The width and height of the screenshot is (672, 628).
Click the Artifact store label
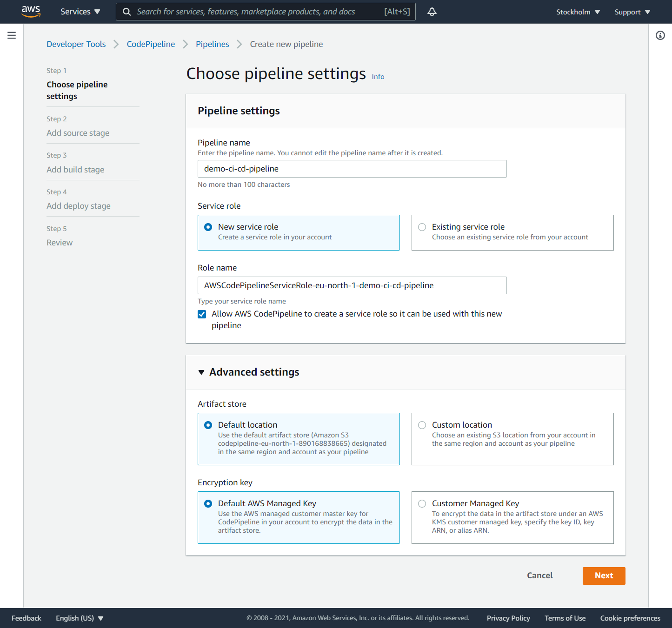[x=222, y=404]
